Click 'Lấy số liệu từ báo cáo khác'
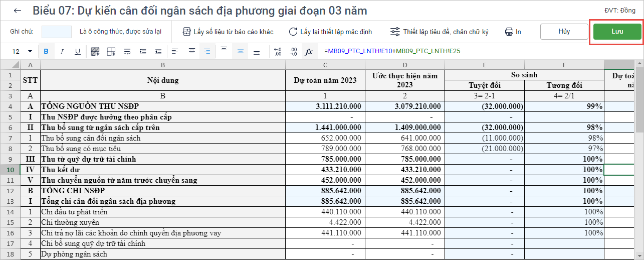This screenshot has width=644, height=260. [x=228, y=32]
